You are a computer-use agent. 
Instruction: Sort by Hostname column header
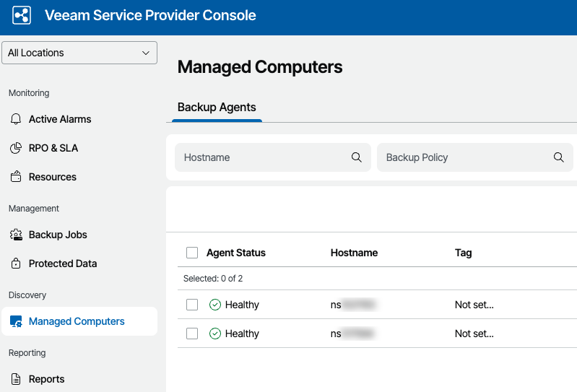tap(354, 253)
